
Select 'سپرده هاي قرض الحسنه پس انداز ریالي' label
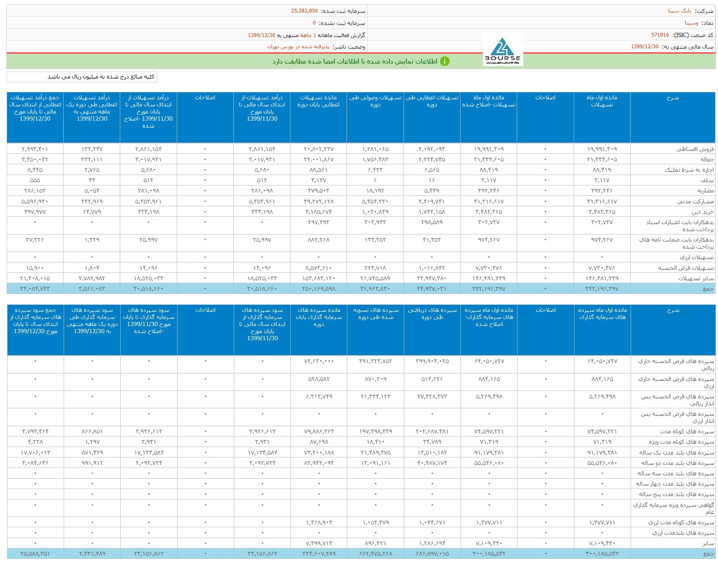coord(678,400)
